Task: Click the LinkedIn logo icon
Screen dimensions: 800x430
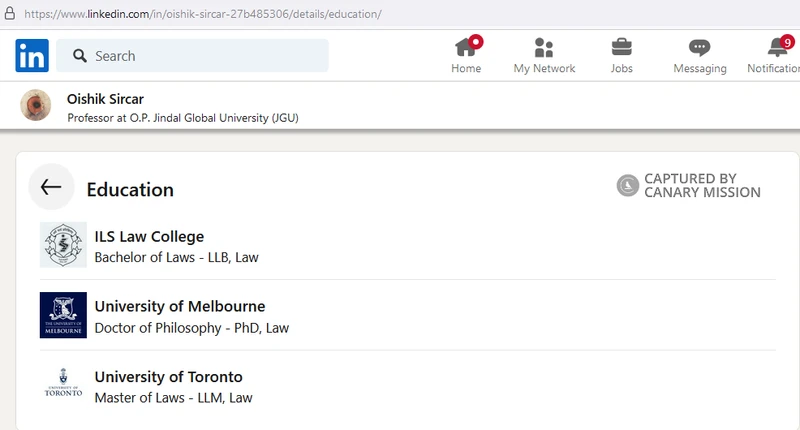Action: 32,55
